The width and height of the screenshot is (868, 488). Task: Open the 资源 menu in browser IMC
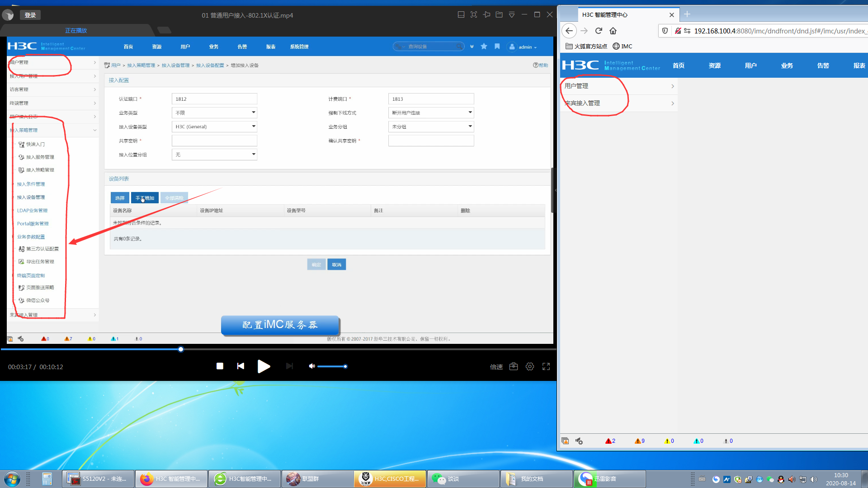[x=714, y=66]
